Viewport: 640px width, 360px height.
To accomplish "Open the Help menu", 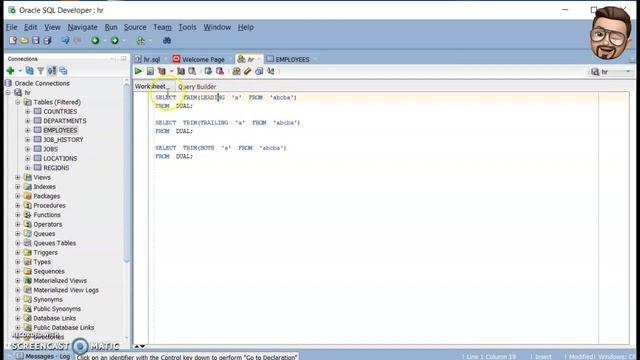I will point(246,27).
